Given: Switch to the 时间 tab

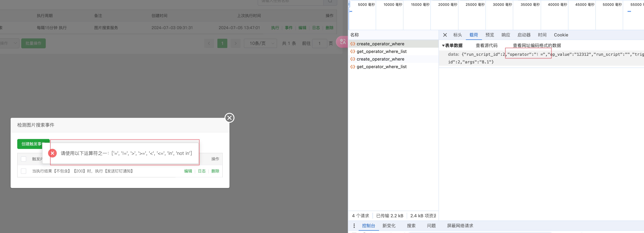Looking at the screenshot, I should [542, 35].
